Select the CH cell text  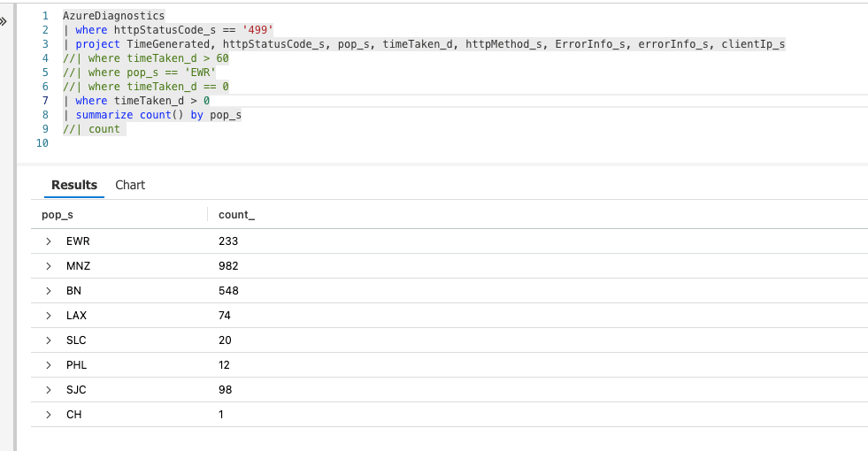[74, 415]
